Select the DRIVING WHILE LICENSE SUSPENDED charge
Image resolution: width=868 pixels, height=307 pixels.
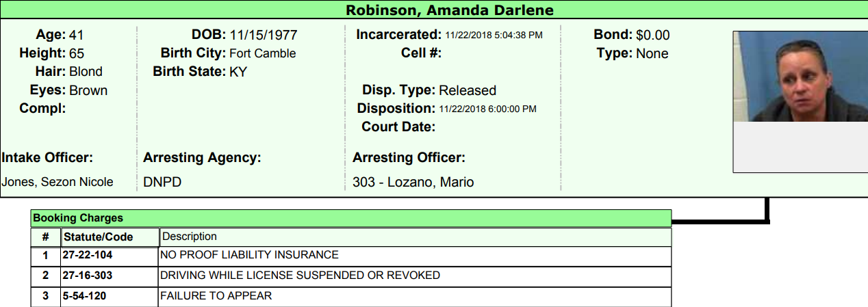pos(300,276)
